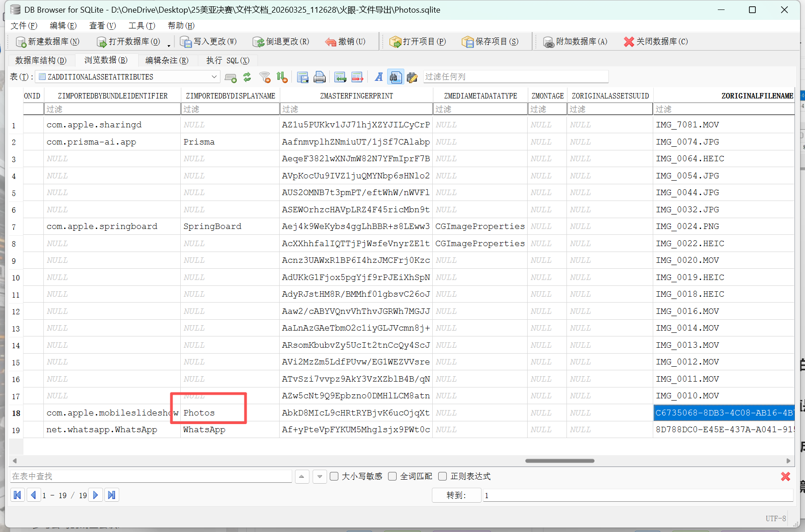
Task: Go to the previous record page
Action: coord(33,495)
